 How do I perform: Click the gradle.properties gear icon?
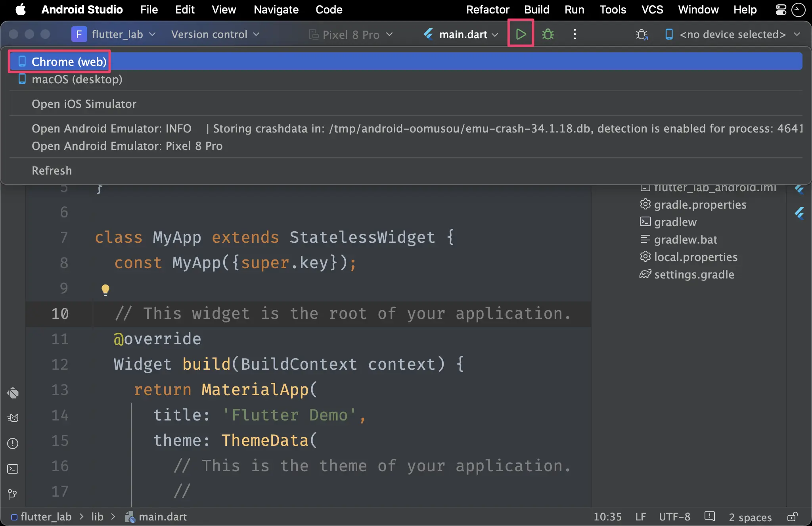[x=645, y=204]
